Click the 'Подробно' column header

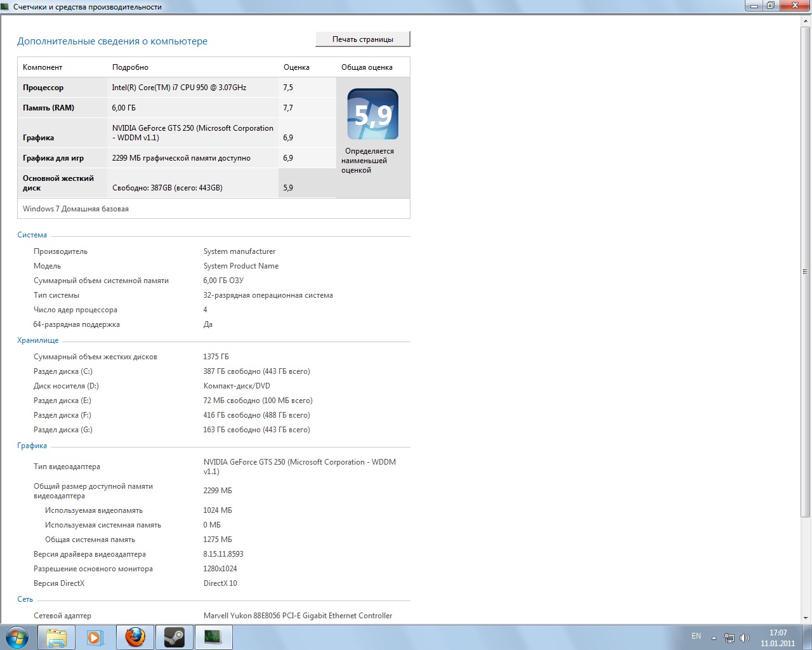pos(130,67)
